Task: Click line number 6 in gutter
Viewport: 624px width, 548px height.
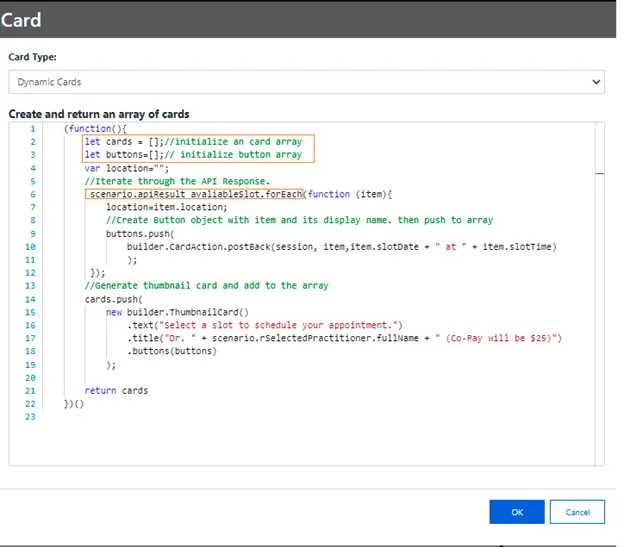Action: pos(33,194)
